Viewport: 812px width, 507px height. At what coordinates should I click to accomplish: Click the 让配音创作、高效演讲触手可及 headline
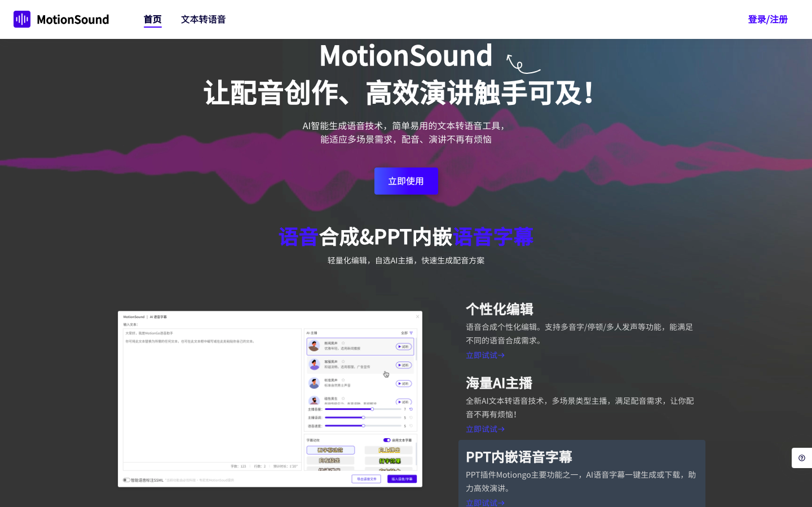399,93
